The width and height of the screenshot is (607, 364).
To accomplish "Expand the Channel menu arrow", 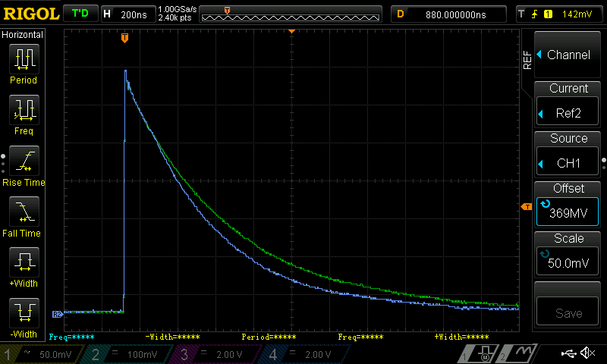I will (x=539, y=55).
